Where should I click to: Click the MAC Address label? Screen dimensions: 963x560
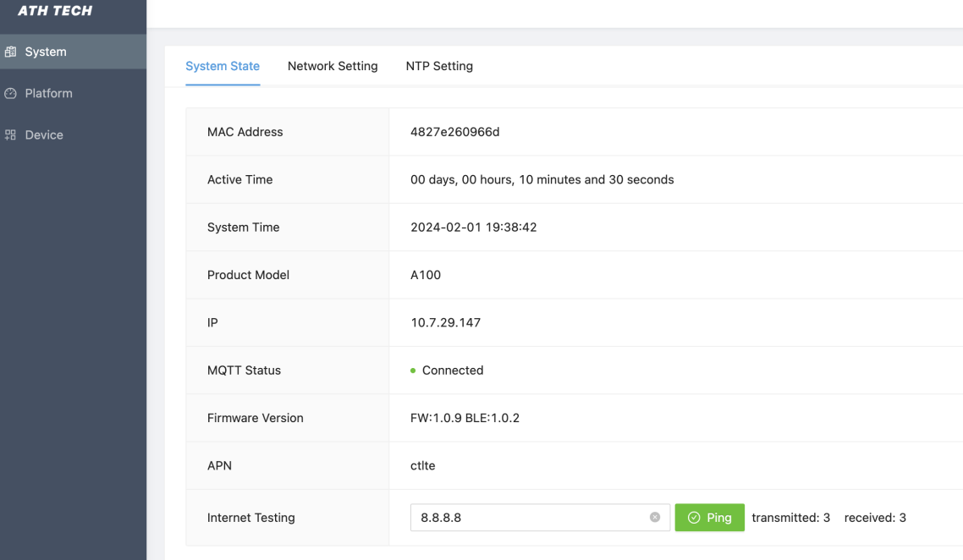pos(245,132)
